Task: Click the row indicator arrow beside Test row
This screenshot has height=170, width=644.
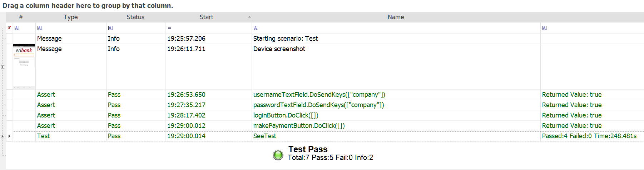Action: tap(9, 136)
